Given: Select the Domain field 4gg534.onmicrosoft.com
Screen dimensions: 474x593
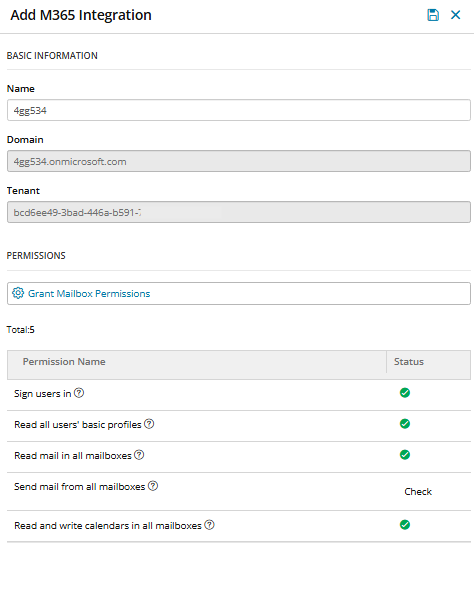Looking at the screenshot, I should (x=239, y=161).
